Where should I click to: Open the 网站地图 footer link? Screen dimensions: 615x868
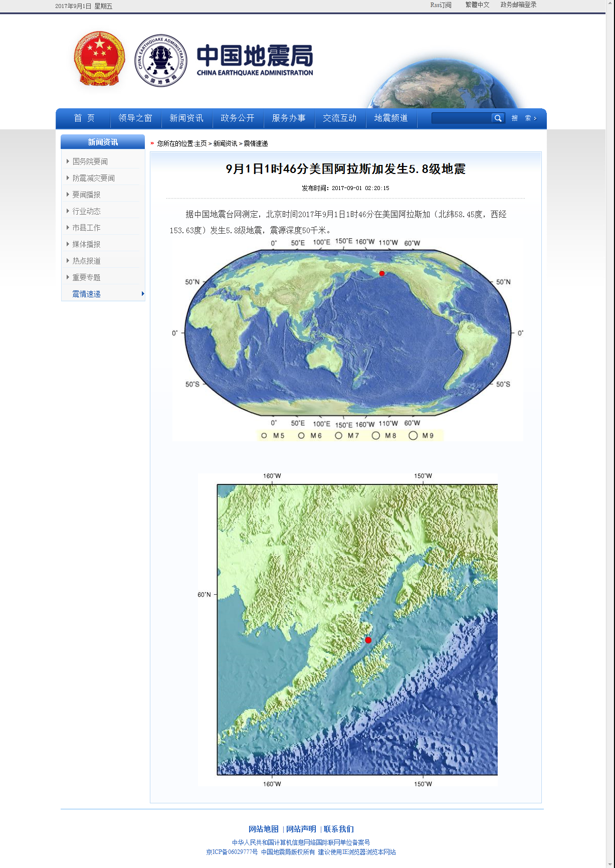coord(264,829)
